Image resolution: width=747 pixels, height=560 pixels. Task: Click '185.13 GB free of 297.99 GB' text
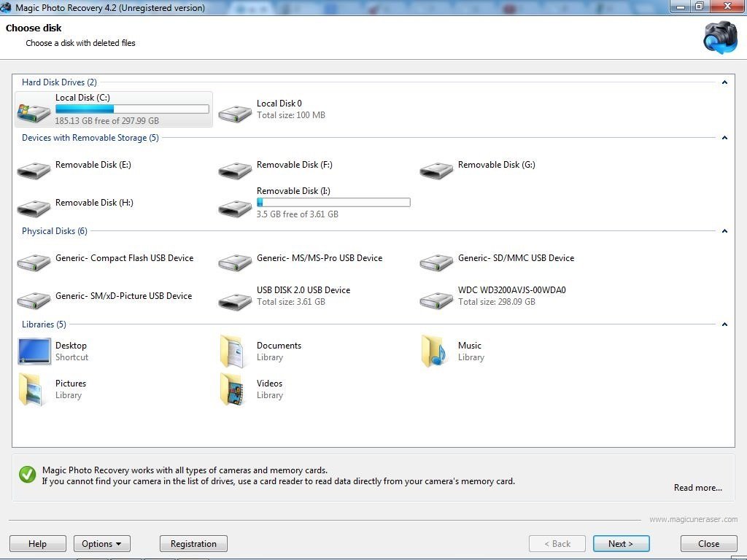pyautogui.click(x=107, y=121)
